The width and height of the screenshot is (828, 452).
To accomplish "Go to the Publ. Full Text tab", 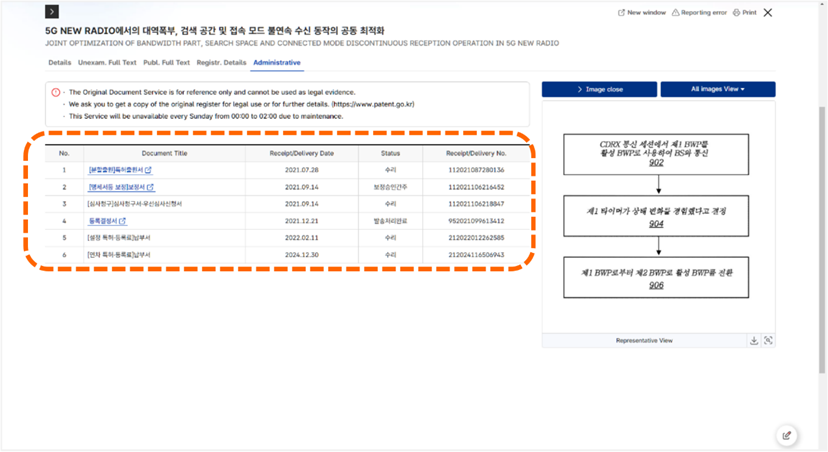I will [166, 62].
